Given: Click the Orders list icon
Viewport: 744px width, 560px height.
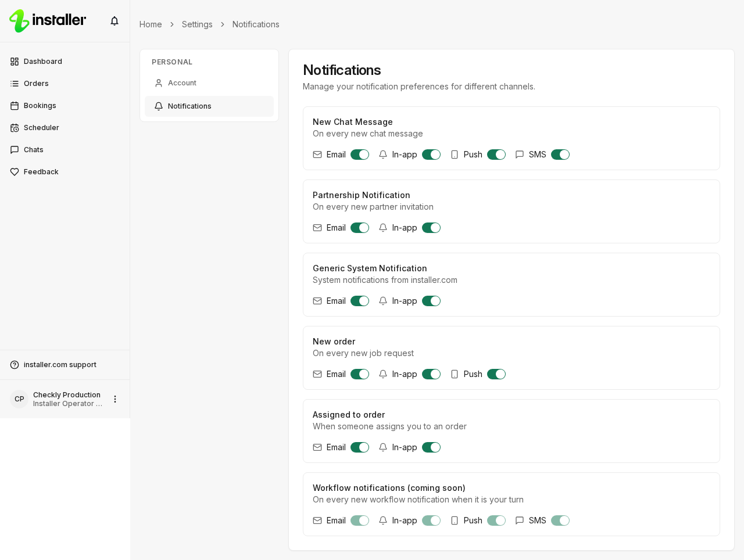Looking at the screenshot, I should click(15, 84).
